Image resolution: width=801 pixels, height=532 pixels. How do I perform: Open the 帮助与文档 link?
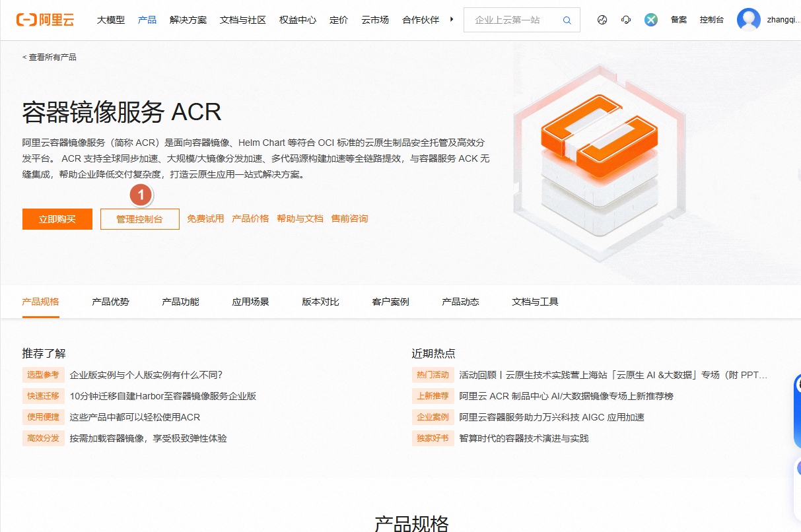coord(300,218)
